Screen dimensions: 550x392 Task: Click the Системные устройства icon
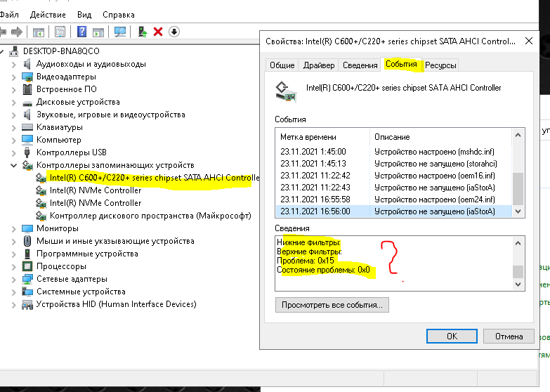point(27,292)
